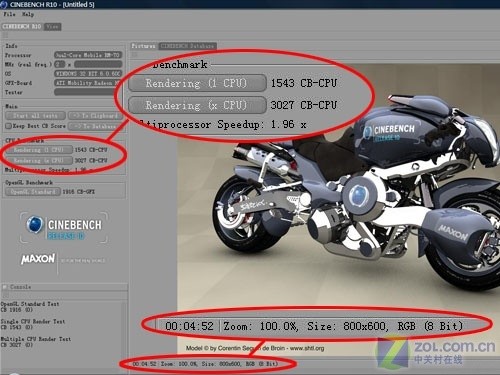Click the OpenGL Standard button
500x375 pixels.
(x=33, y=192)
